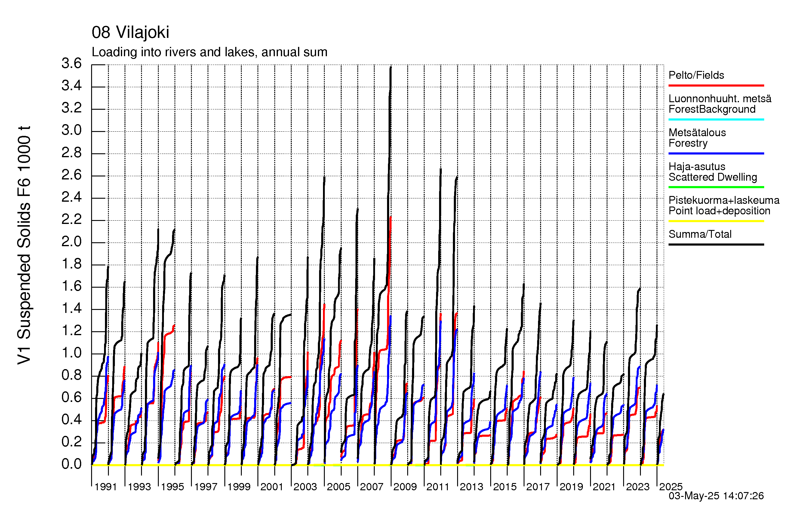Click the 'Point load+deposition' legend label

(x=719, y=211)
